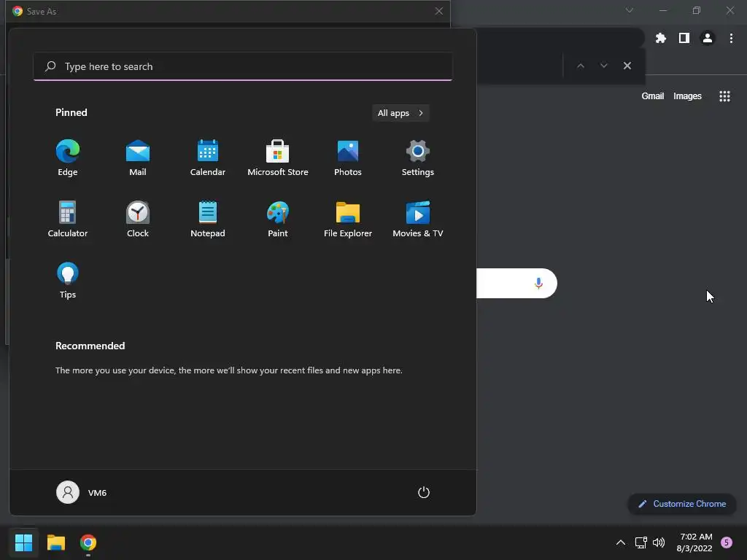Open the Edge pinned app

pos(68,157)
